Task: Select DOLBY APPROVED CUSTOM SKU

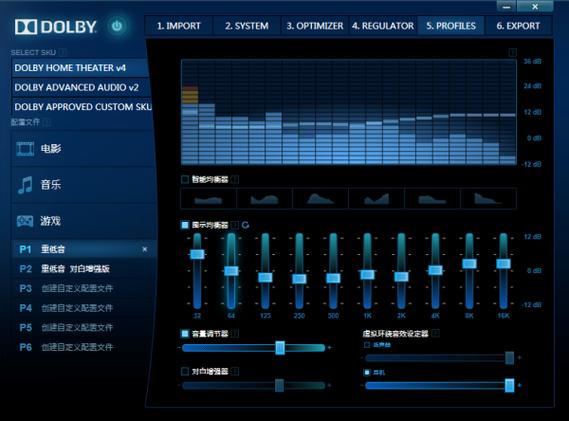Action: pyautogui.click(x=81, y=107)
